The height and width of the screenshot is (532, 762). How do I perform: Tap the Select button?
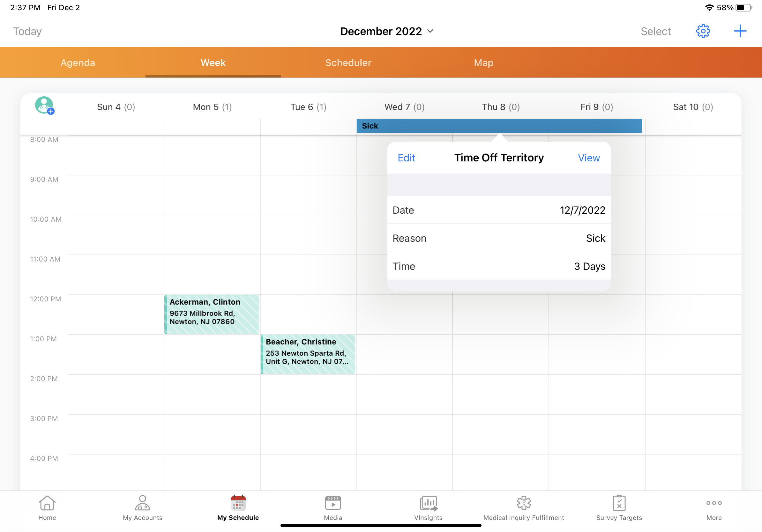coord(655,31)
